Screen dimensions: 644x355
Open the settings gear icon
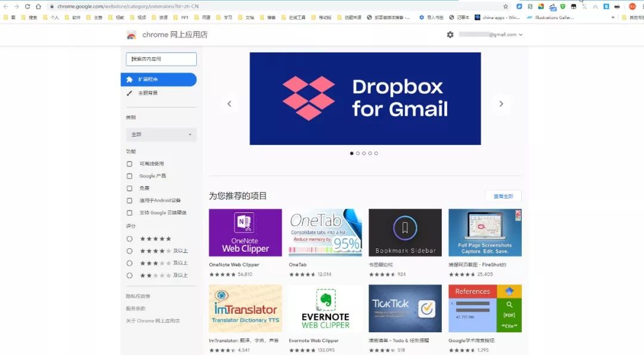click(x=450, y=35)
